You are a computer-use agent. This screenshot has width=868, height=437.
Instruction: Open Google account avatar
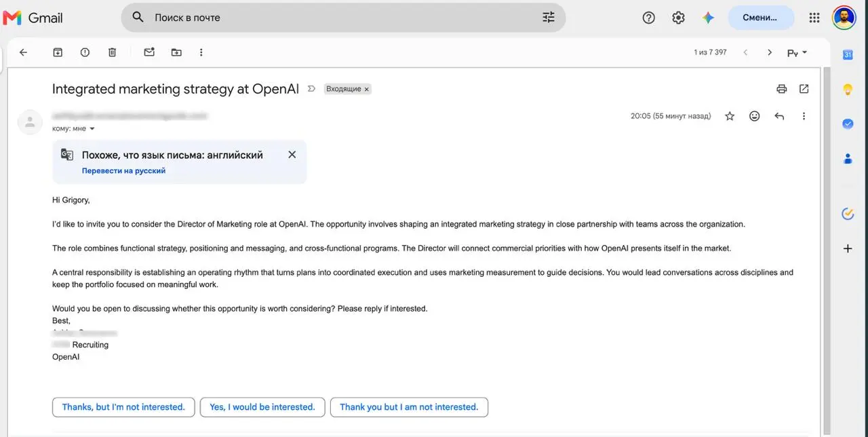coord(844,18)
